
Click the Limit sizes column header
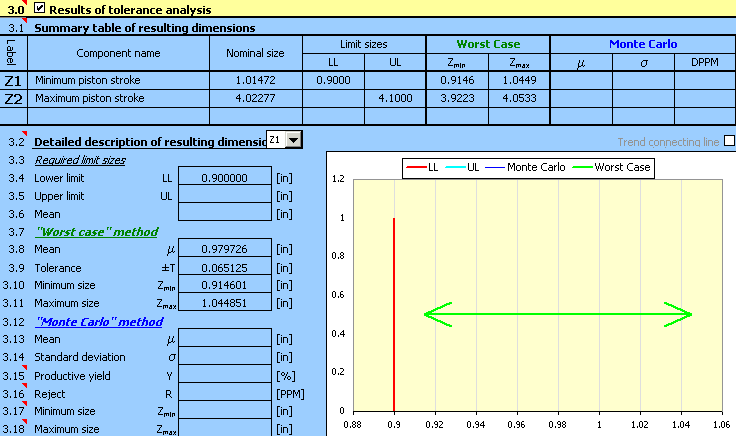[364, 44]
